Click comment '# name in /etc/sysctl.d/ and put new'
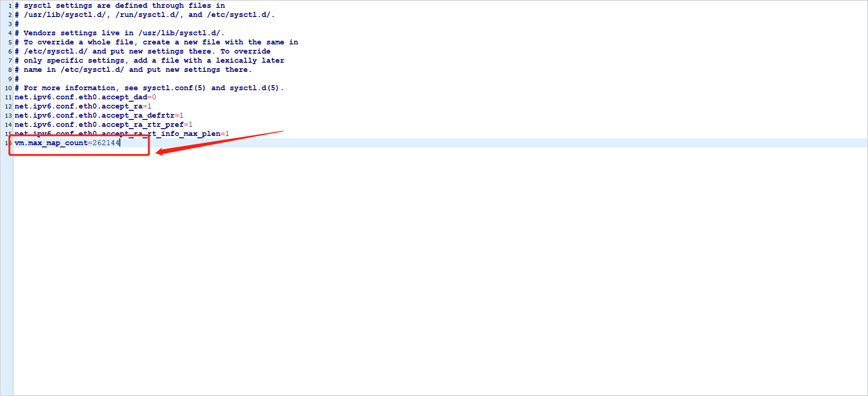Viewport: 868px width, 396px height. [134, 70]
